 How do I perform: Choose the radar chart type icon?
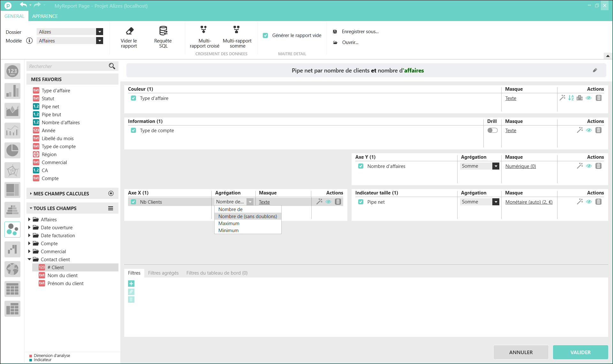(x=12, y=170)
